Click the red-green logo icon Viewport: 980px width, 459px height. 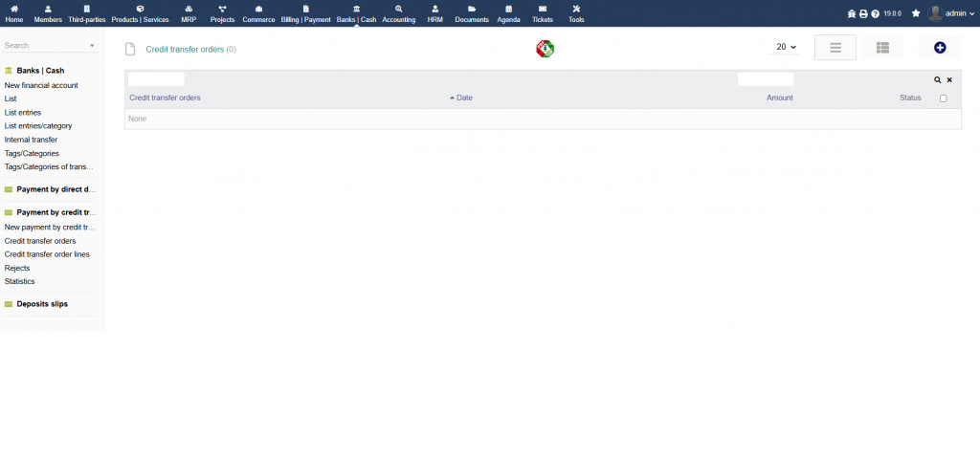tap(545, 49)
